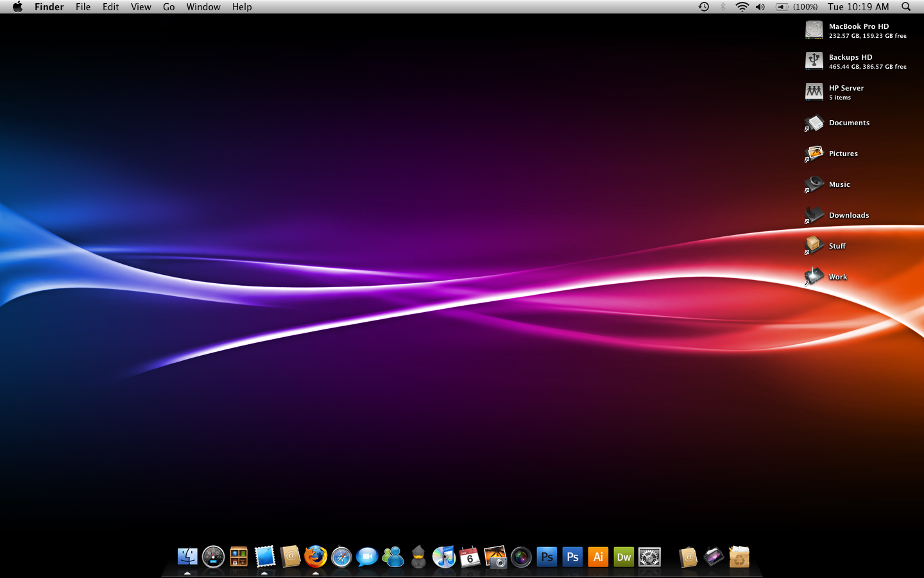This screenshot has height=578, width=924.
Task: Click the iChat dock icon
Action: 367,557
